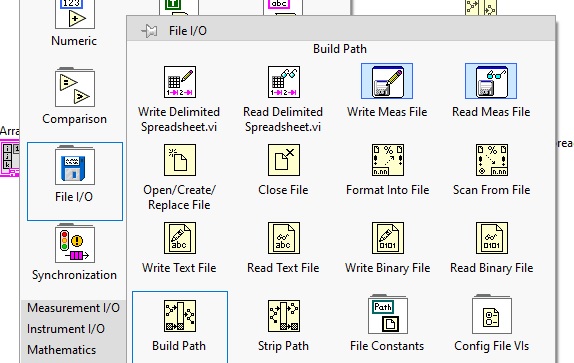
Task: Open the Config File VIs subpalette
Action: [492, 315]
